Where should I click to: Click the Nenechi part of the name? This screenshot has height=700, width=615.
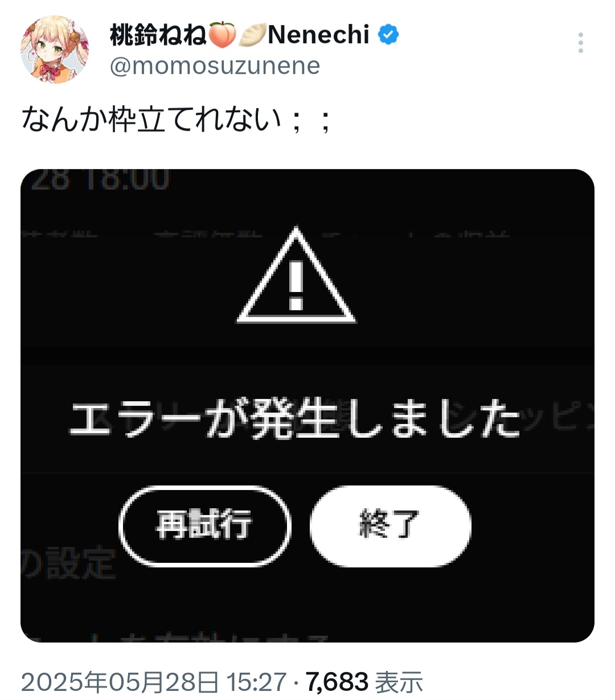[319, 35]
